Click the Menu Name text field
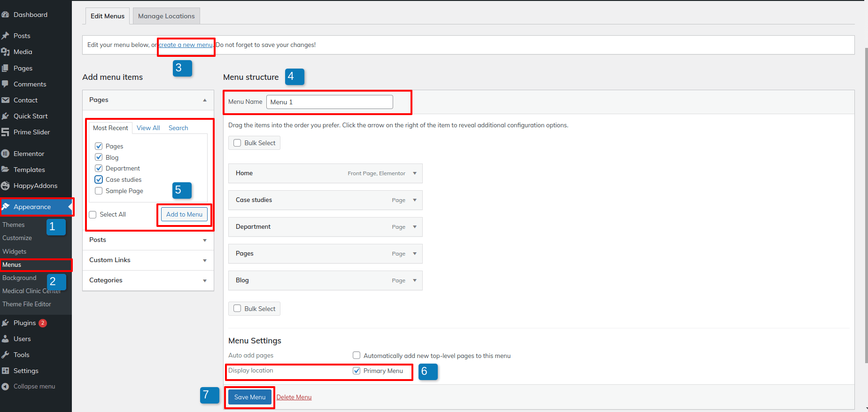 tap(329, 102)
